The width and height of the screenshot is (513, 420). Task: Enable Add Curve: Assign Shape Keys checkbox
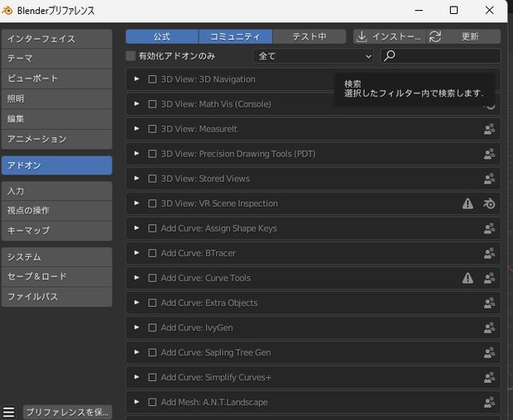(x=152, y=228)
